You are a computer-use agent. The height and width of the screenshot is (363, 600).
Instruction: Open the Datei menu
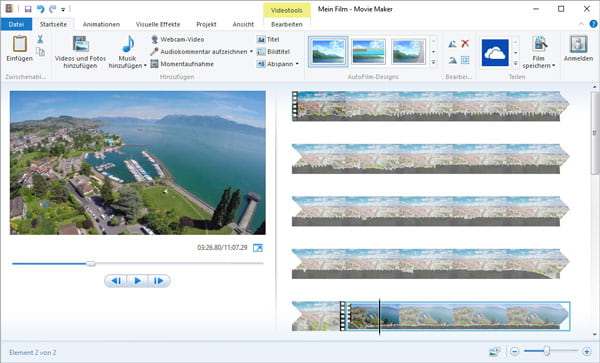pyautogui.click(x=16, y=24)
